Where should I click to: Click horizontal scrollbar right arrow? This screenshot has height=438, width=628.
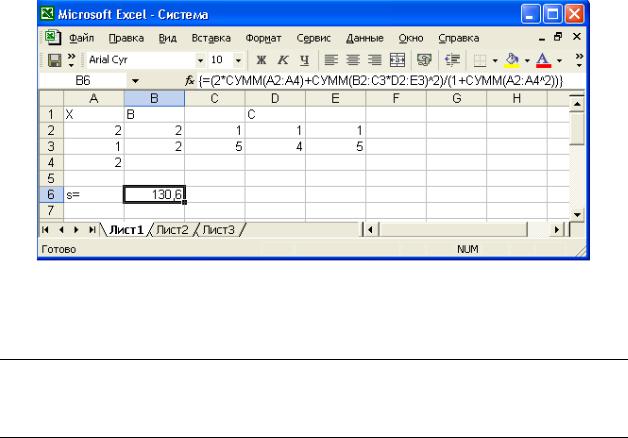point(556,230)
